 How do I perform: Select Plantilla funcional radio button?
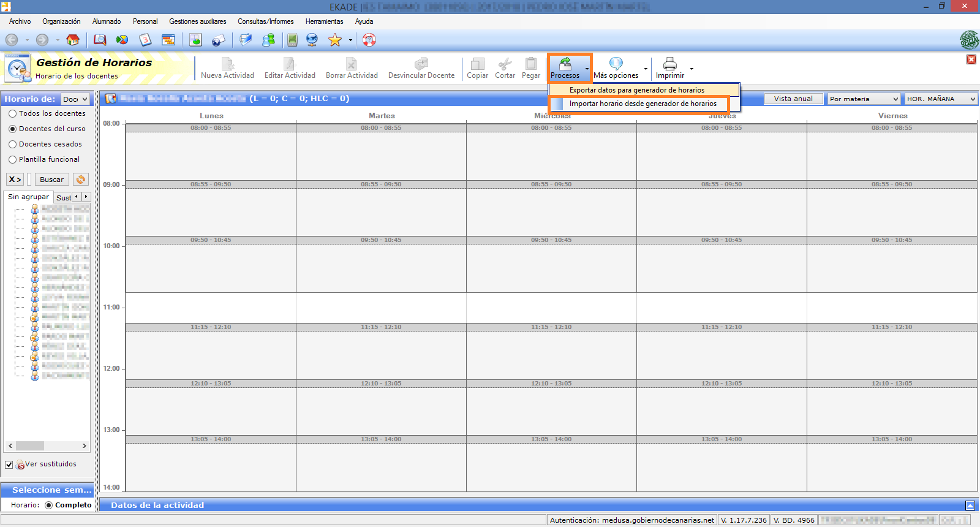point(12,159)
